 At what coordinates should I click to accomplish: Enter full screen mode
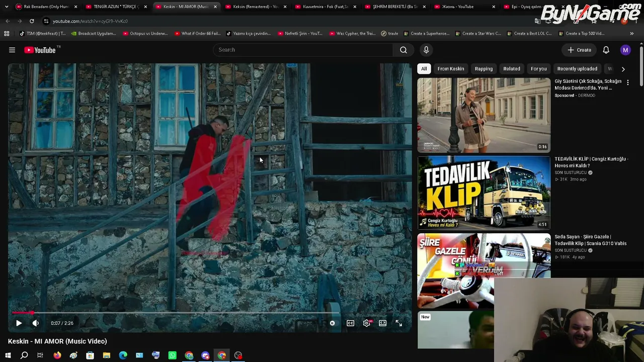(x=399, y=323)
